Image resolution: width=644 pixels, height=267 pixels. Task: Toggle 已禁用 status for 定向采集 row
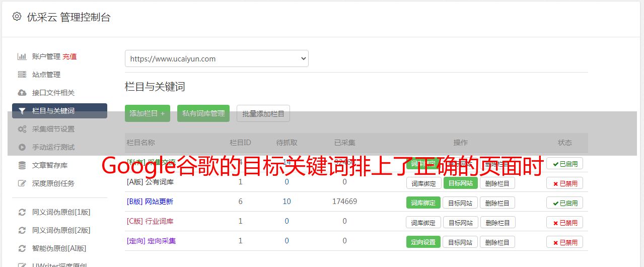coord(565,242)
